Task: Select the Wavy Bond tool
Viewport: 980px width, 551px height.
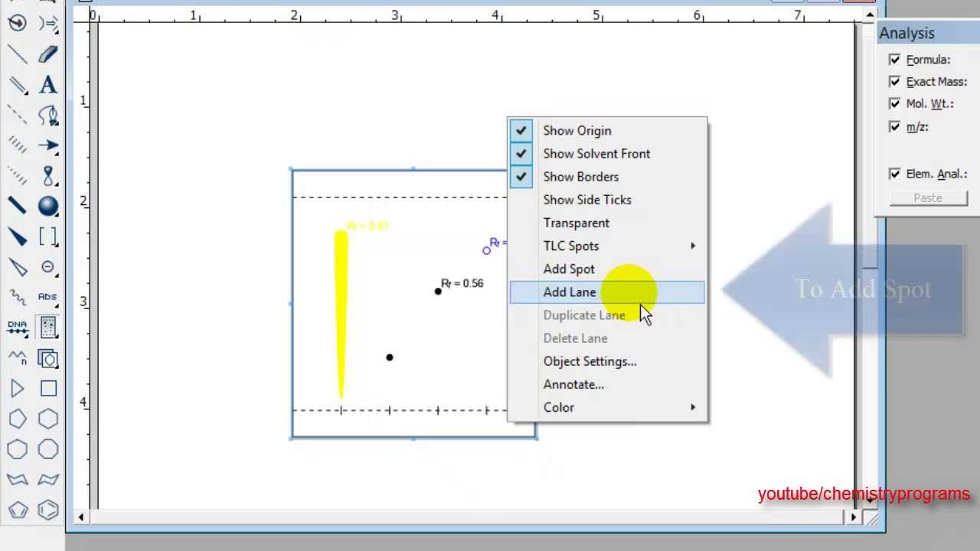Action: 17,297
